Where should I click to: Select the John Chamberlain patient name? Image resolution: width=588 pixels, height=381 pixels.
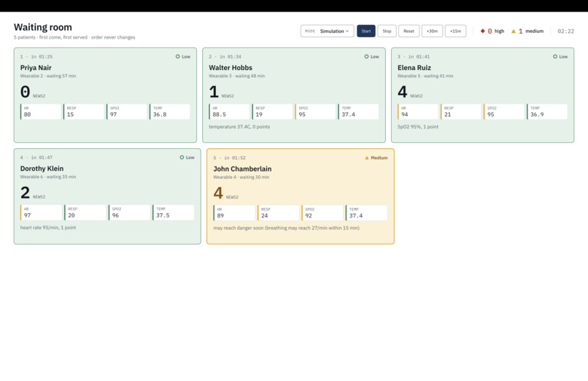point(243,169)
